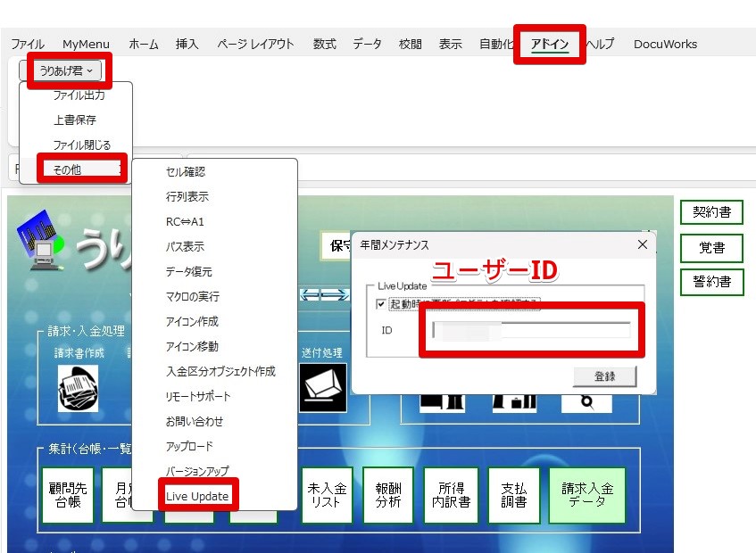The height and width of the screenshot is (553, 756).
Task: Click the magnifier icon below the dialog
Action: (586, 402)
